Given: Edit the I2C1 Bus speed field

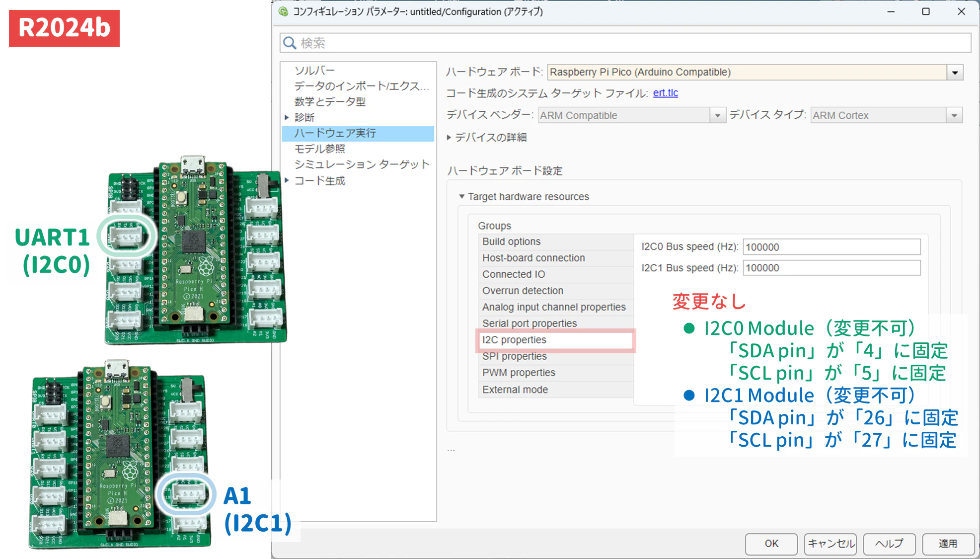Looking at the screenshot, I should [831, 268].
